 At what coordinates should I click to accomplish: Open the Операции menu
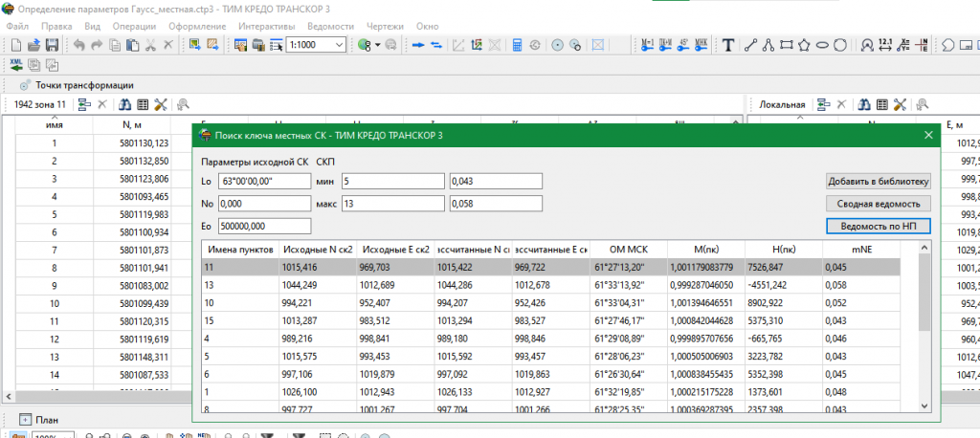pyautogui.click(x=134, y=26)
